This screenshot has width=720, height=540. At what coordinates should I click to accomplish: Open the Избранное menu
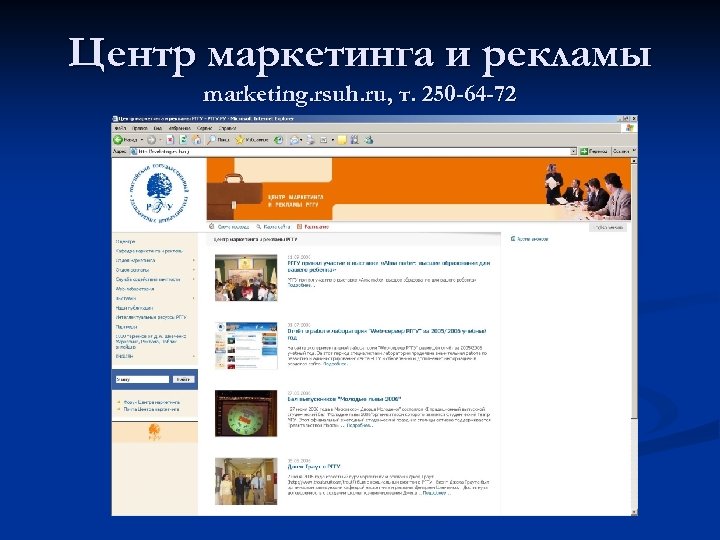180,128
